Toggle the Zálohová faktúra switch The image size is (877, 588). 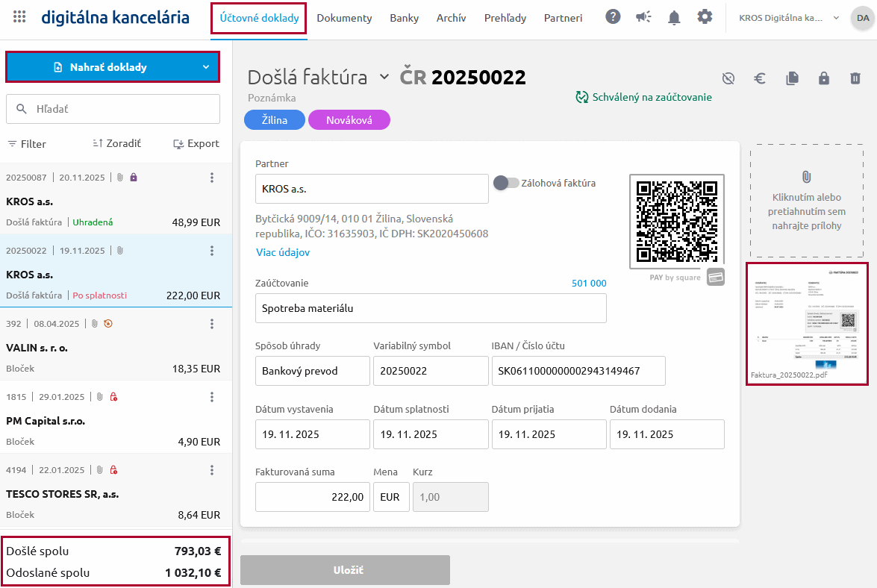tap(505, 183)
